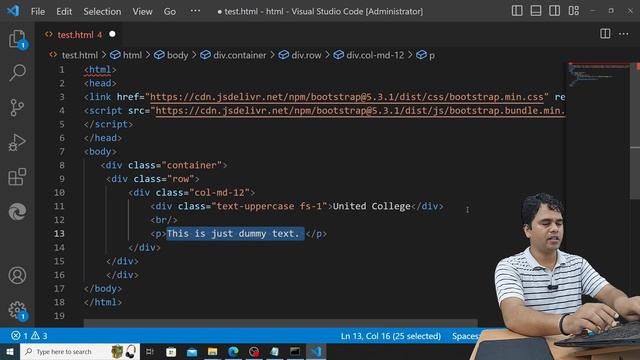Image resolution: width=640 pixels, height=360 pixels.
Task: Open the terminal icon on the taskbar
Action: coord(295,351)
